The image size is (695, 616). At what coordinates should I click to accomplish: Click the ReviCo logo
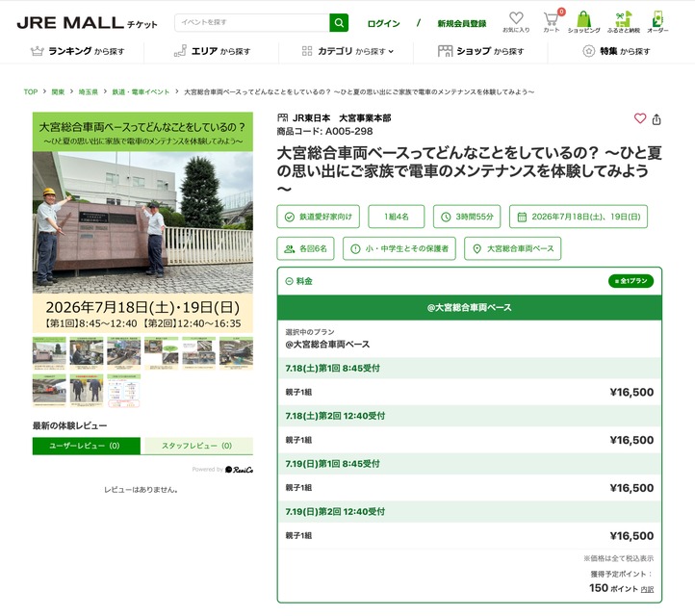click(x=239, y=470)
